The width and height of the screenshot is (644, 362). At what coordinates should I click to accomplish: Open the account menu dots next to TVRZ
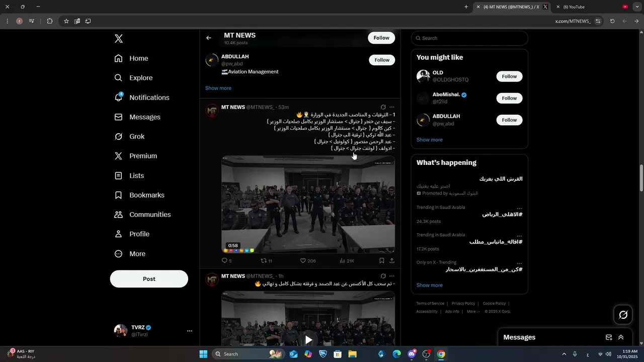tap(190, 331)
